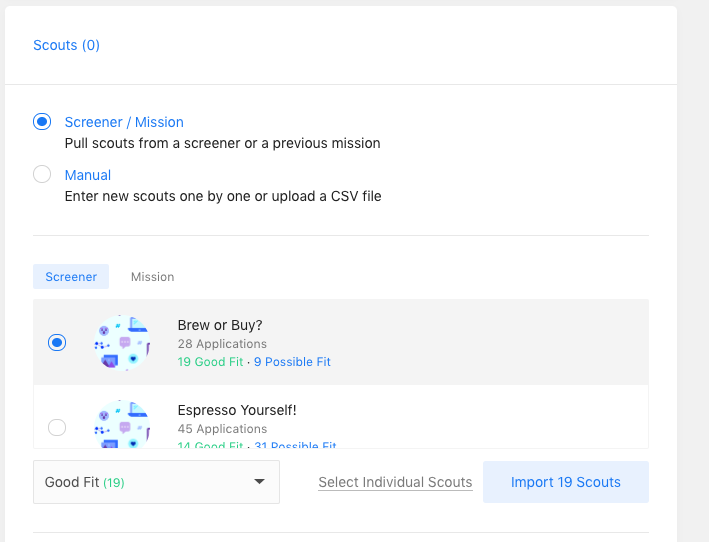This screenshot has height=542, width=709.
Task: Click the Screener / Mission label text
Action: click(124, 122)
